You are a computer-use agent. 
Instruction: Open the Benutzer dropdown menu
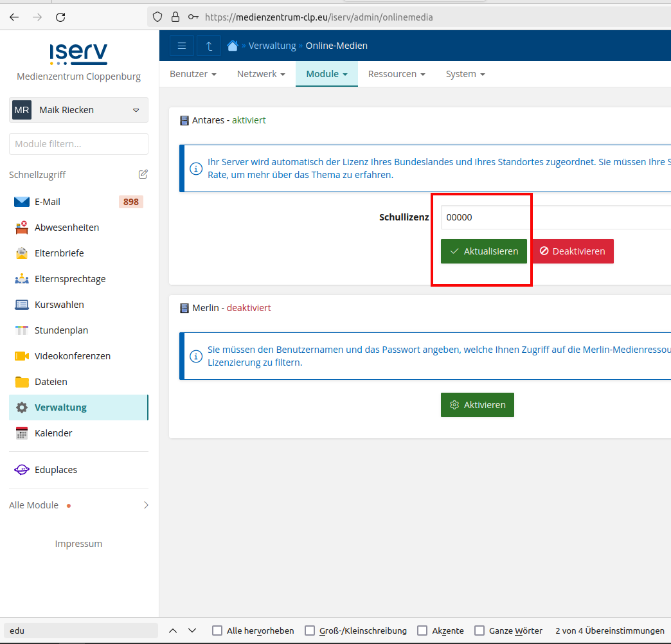[193, 74]
